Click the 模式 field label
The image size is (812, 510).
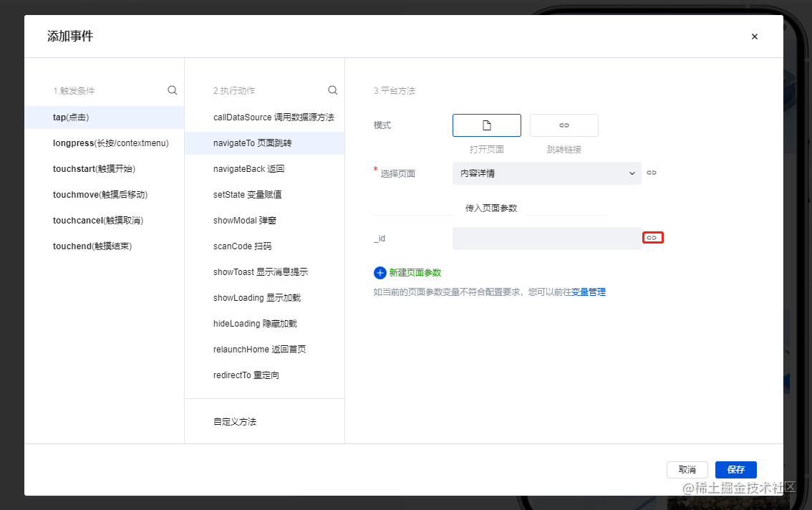coord(382,125)
